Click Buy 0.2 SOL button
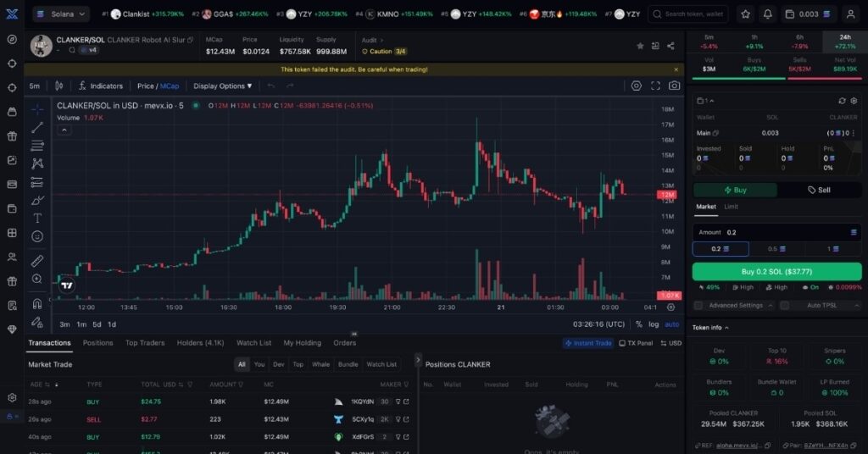 [x=776, y=272]
